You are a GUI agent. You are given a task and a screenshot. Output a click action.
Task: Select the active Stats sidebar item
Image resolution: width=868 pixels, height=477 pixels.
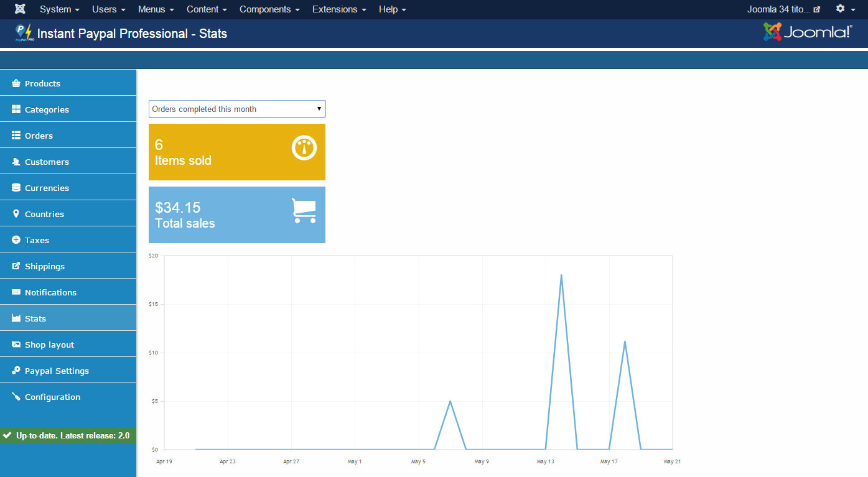pyautogui.click(x=68, y=318)
